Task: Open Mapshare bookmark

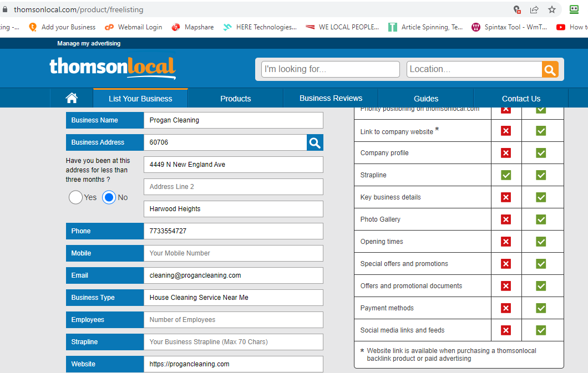Action: pos(192,27)
